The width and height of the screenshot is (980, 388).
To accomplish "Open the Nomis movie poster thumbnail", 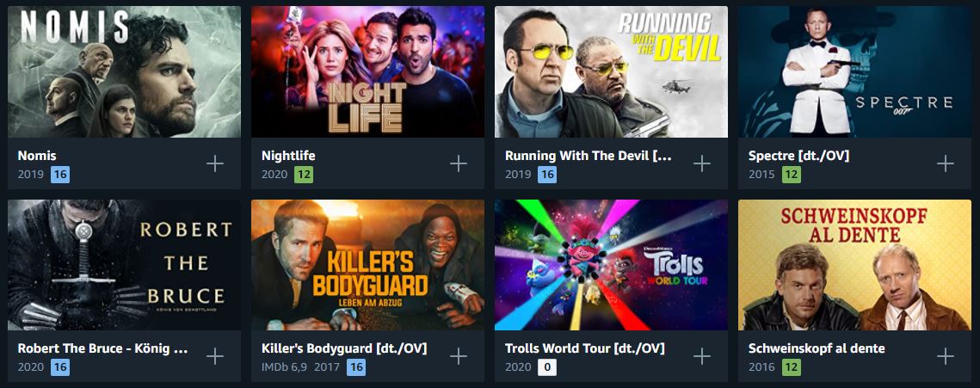I will 125,72.
